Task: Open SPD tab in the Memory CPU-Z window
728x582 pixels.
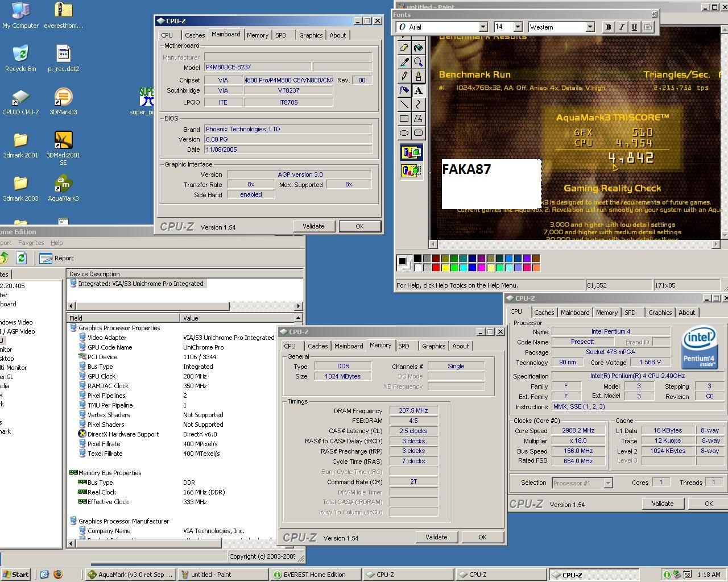Action: pos(404,346)
